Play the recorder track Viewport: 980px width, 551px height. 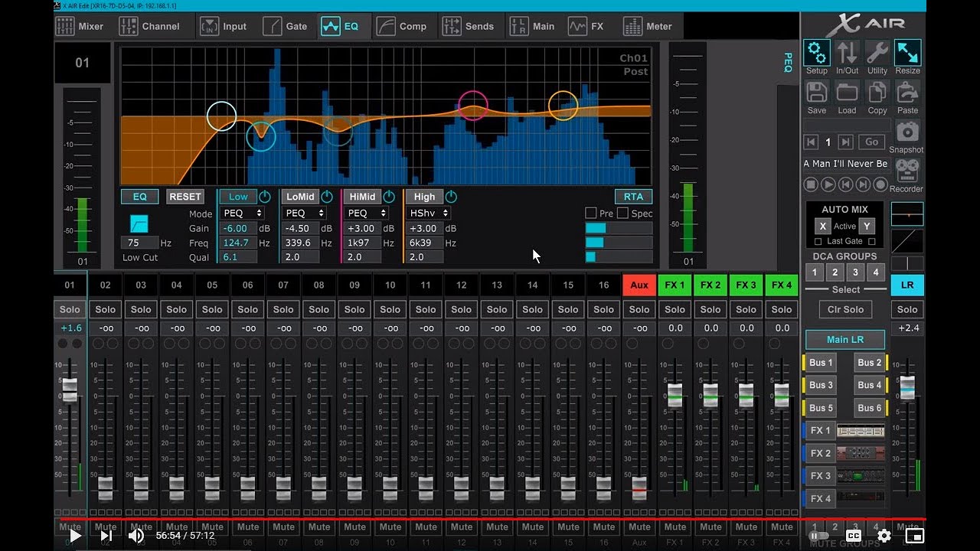tap(828, 184)
